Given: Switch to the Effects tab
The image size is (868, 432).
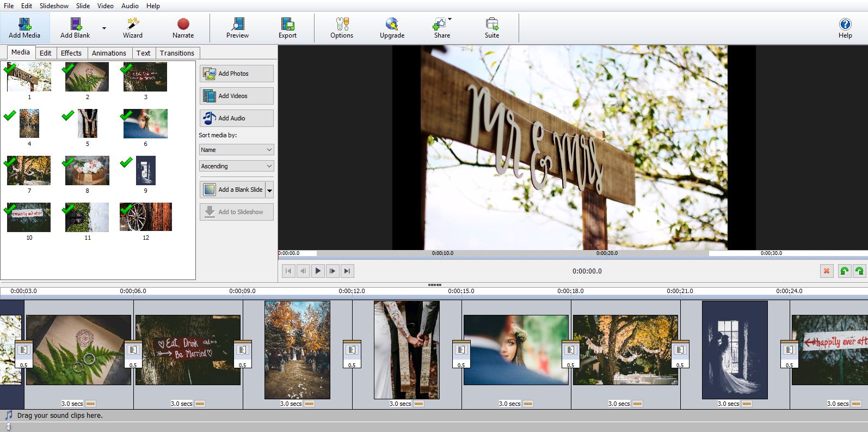Looking at the screenshot, I should (71, 53).
